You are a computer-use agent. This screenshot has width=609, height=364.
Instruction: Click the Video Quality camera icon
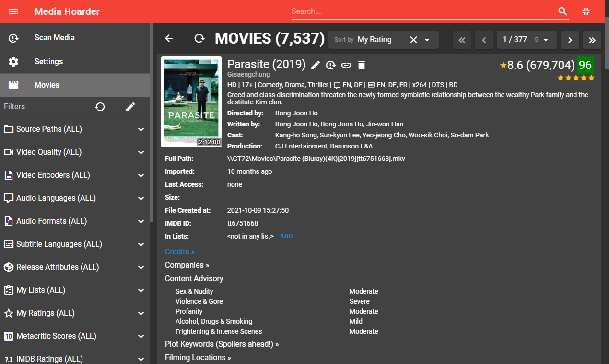(9, 152)
